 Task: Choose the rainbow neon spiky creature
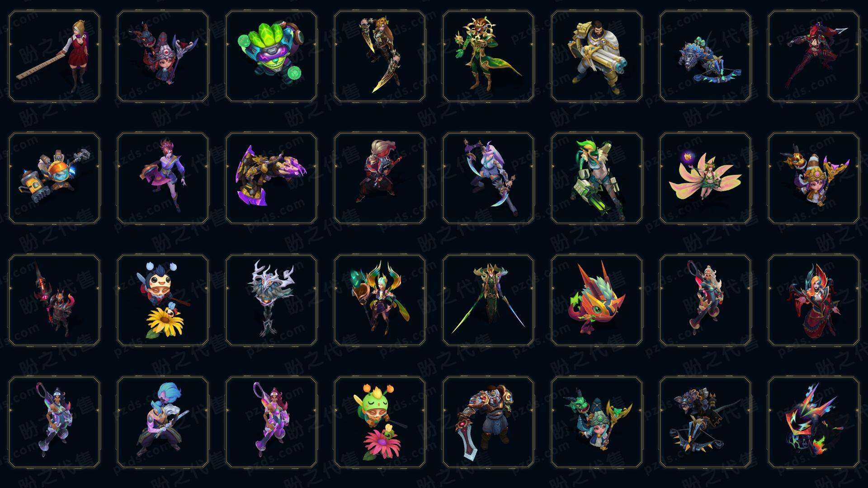814,422
